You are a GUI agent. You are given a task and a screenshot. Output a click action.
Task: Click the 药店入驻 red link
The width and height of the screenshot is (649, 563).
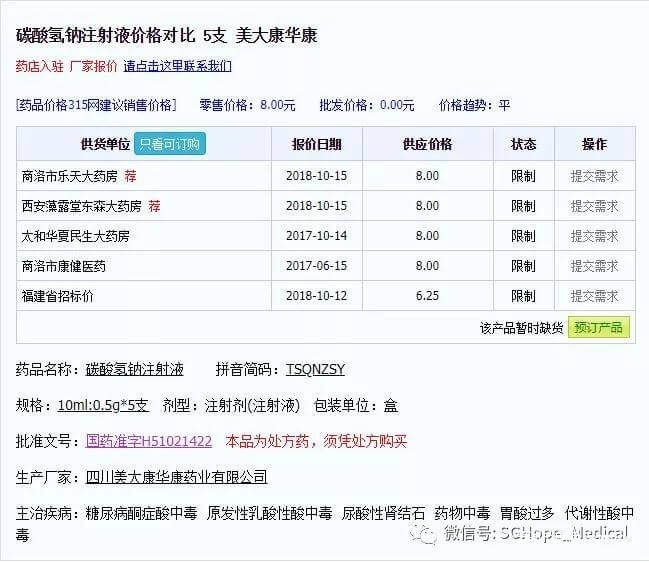pos(38,67)
